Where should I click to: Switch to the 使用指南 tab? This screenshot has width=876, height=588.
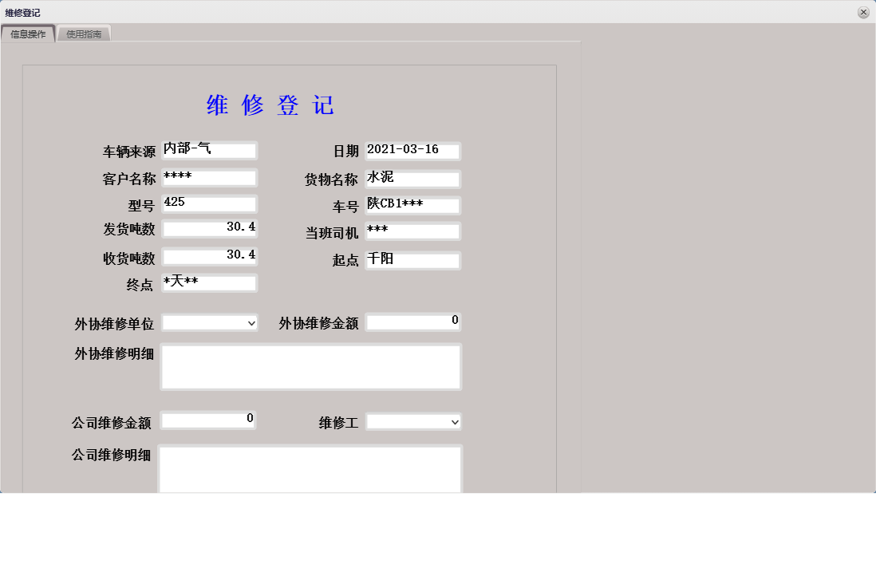point(83,34)
